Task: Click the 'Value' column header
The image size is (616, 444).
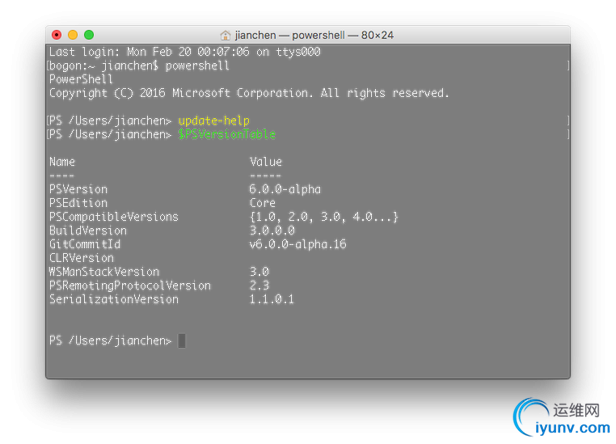Action: [x=266, y=162]
